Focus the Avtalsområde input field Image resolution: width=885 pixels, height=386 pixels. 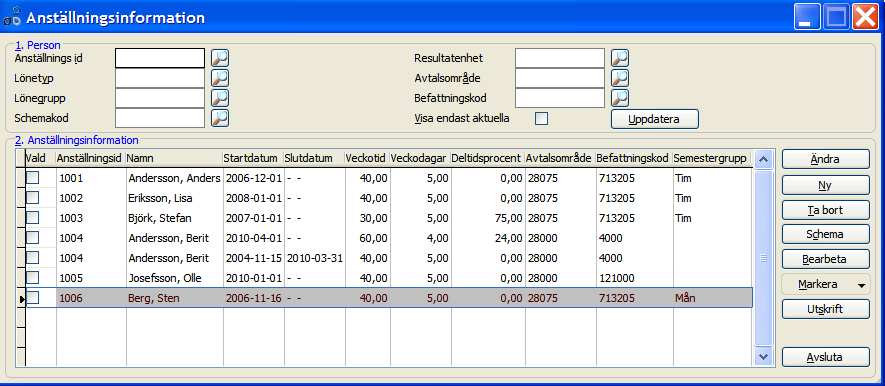(560, 78)
